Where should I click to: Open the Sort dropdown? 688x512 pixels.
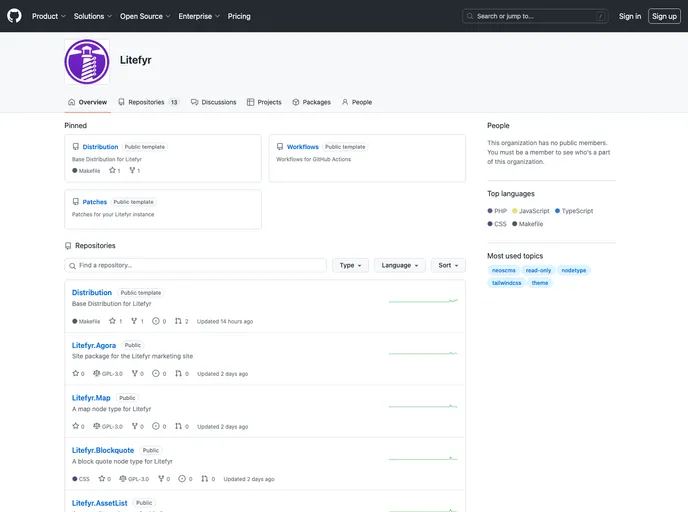(x=447, y=265)
